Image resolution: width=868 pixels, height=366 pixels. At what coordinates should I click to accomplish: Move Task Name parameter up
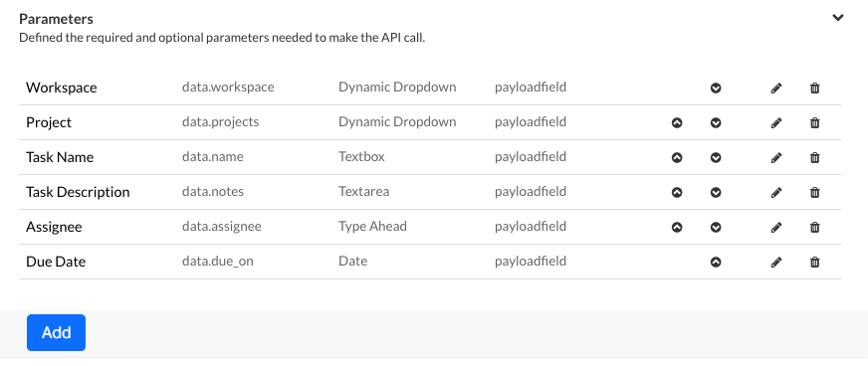[677, 157]
